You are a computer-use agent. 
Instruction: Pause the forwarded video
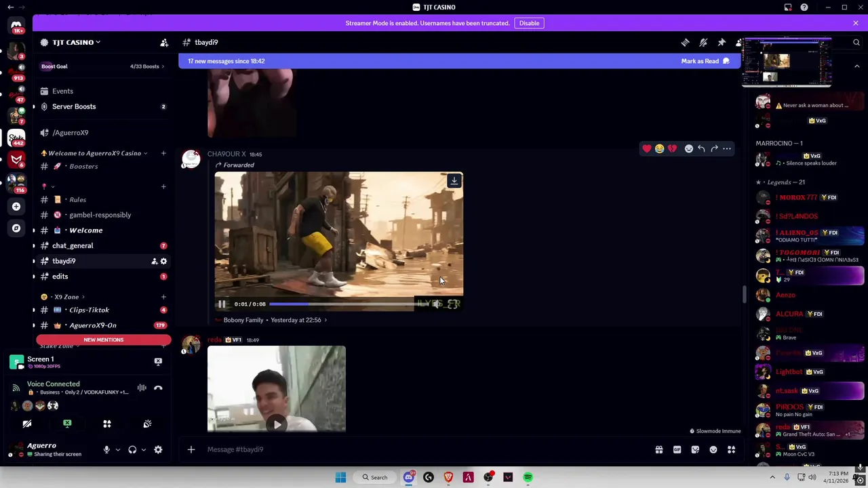(222, 304)
